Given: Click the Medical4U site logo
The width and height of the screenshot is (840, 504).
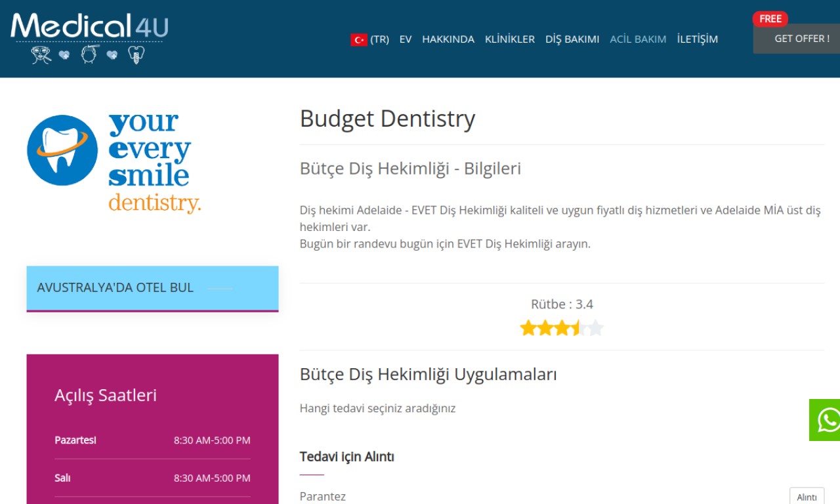Looking at the screenshot, I should click(89, 26).
